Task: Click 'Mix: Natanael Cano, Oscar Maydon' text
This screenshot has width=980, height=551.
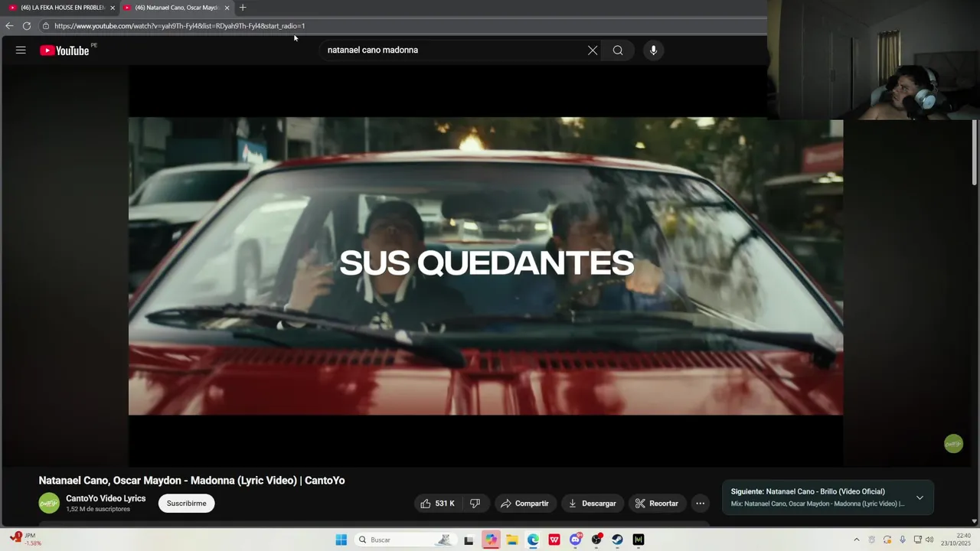Action: point(818,504)
